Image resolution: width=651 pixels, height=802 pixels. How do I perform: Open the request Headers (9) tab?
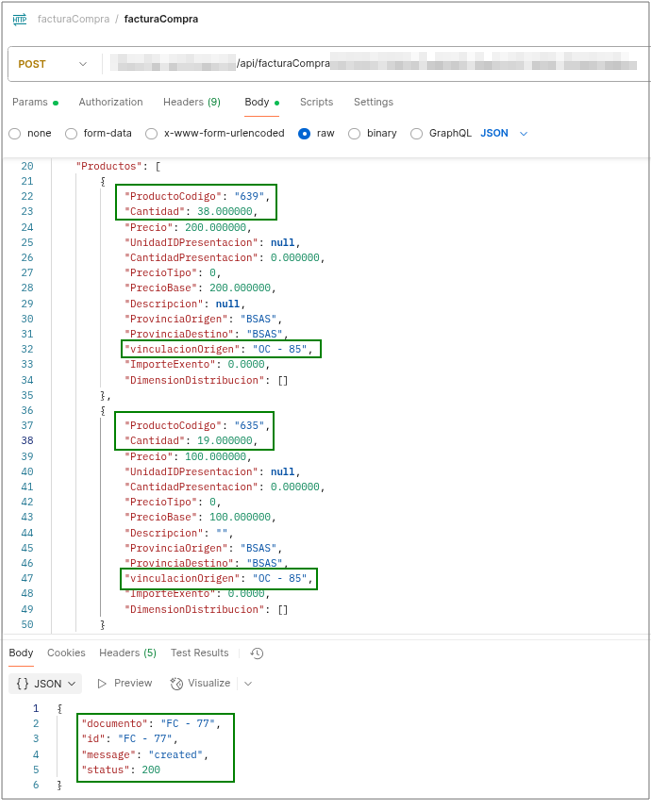tap(191, 102)
